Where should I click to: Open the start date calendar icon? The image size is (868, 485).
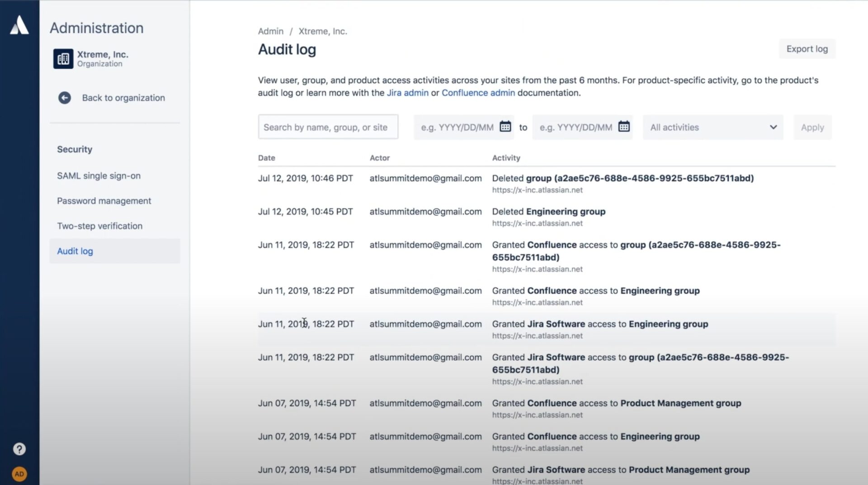[505, 127]
